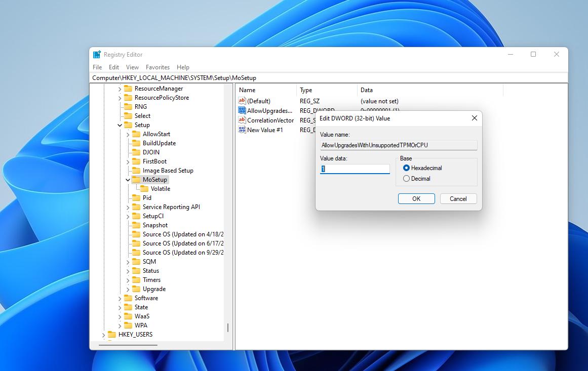The image size is (588, 371).
Task: Click the DJOIN folder icon
Action: (136, 152)
